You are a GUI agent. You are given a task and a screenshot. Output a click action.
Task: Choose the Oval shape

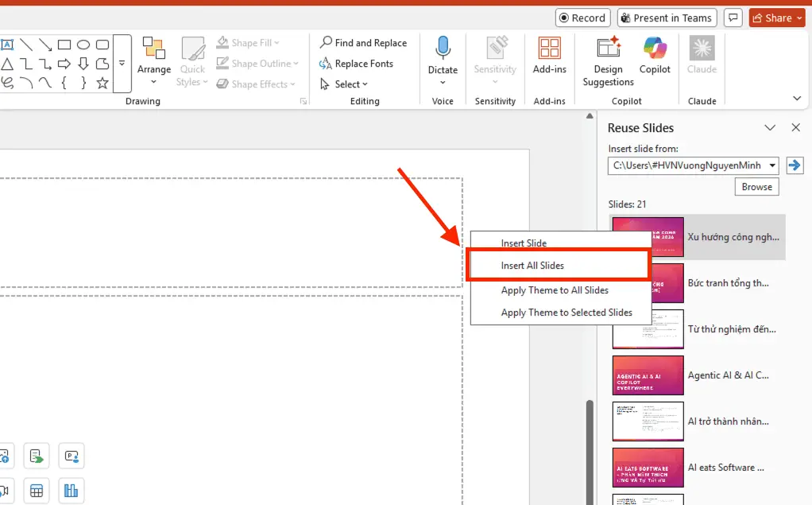[83, 45]
